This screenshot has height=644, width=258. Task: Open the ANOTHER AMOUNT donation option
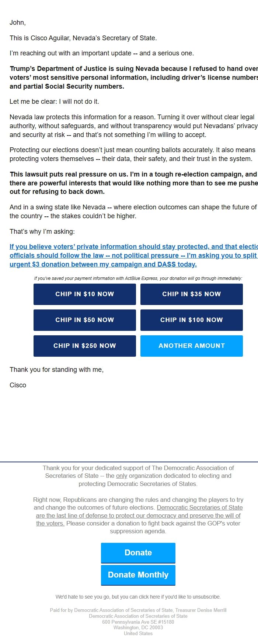click(191, 346)
